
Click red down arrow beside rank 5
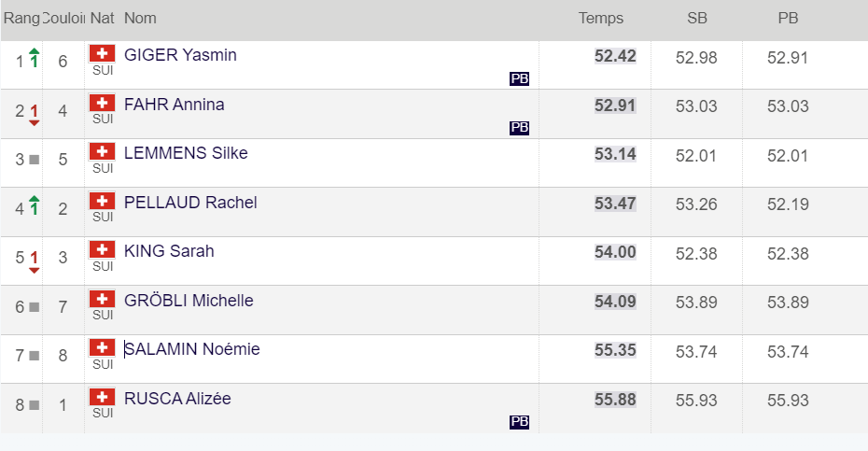pyautogui.click(x=35, y=261)
